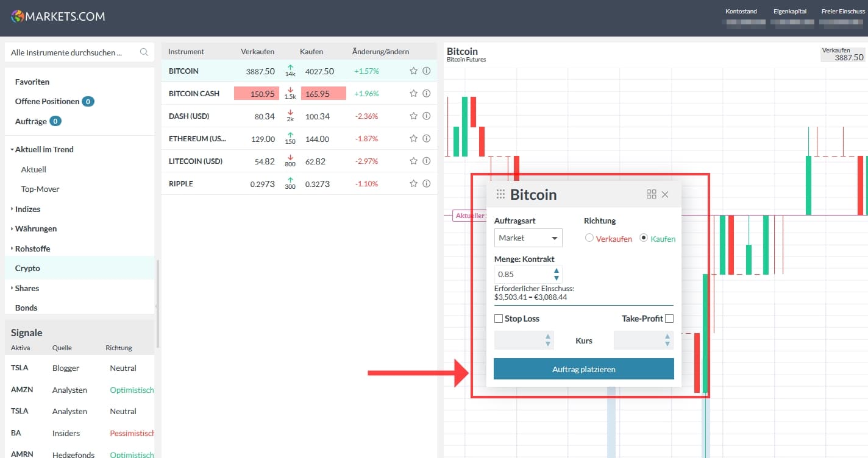The width and height of the screenshot is (868, 458).
Task: Click the Kontostand header label
Action: [741, 12]
